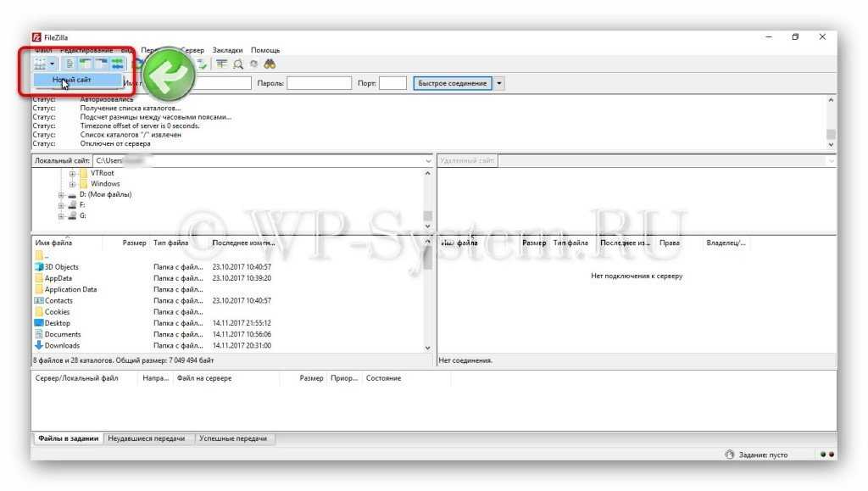Click the directory comparison magnifier icon
This screenshot has width=868, height=491.
(238, 64)
